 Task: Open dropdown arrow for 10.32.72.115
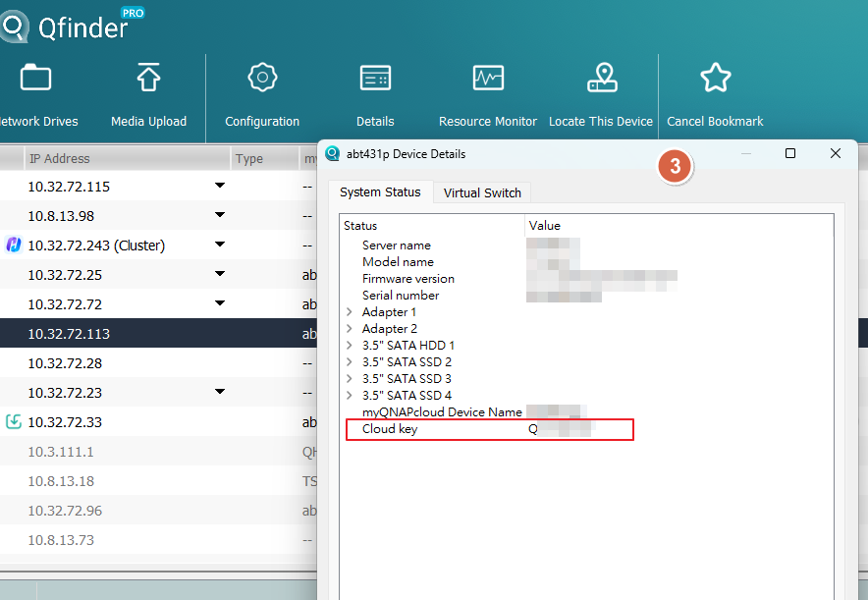pos(220,186)
